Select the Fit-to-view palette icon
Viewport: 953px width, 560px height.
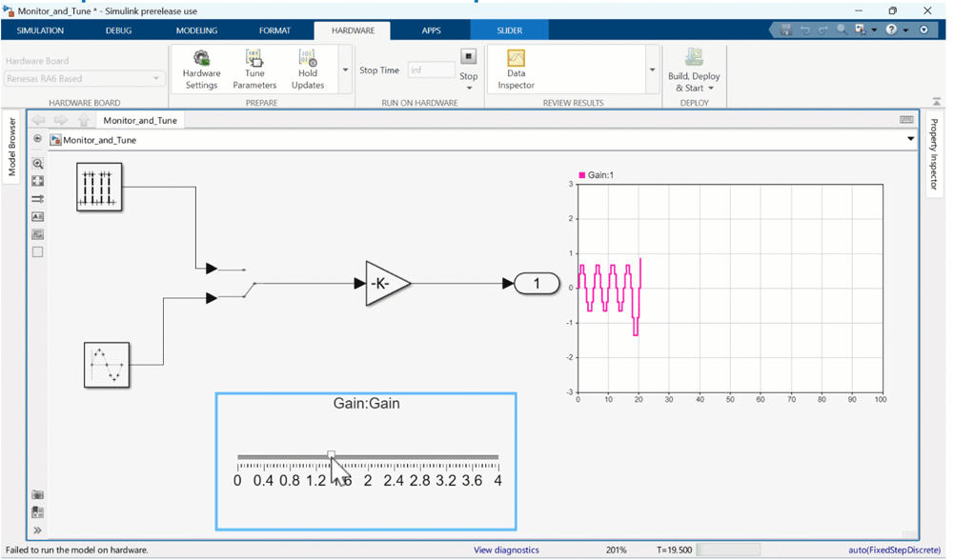37,180
